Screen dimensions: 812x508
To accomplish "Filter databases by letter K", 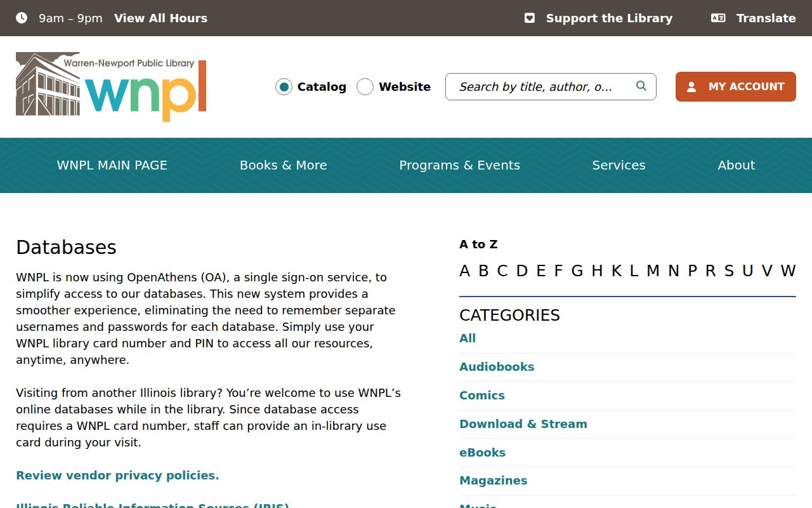I will [x=617, y=271].
